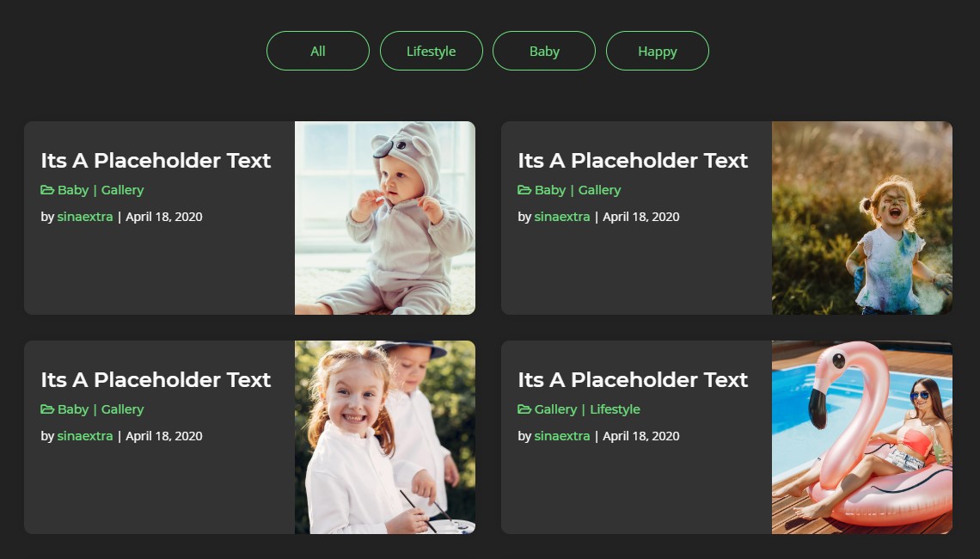Open Baby category in top-right card
The height and width of the screenshot is (559, 980).
[x=550, y=190]
